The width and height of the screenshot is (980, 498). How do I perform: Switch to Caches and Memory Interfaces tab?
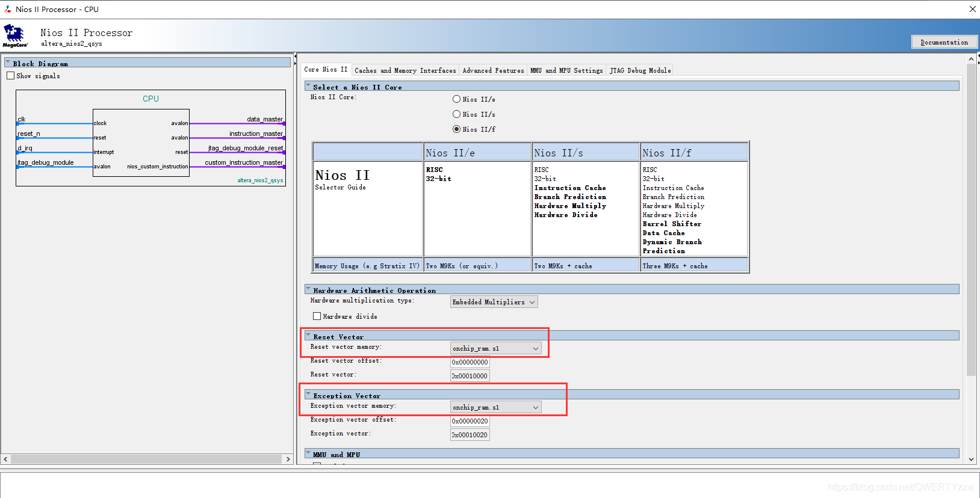pos(405,70)
